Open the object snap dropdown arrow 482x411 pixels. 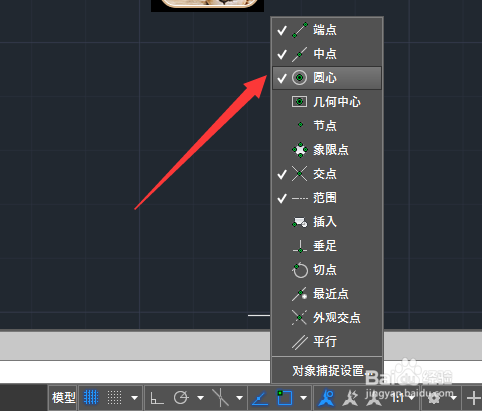coord(303,398)
